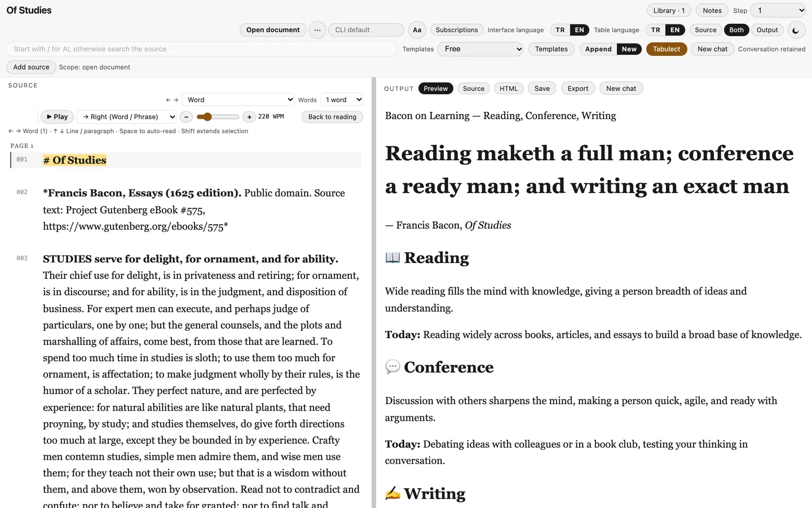The height and width of the screenshot is (508, 812).
Task: Decrease WPM with the minus button
Action: [186, 117]
